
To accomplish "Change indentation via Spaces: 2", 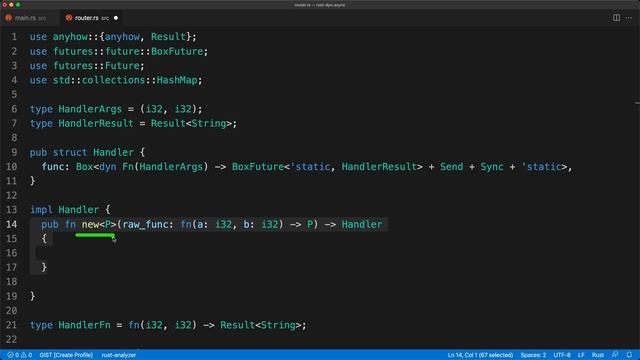I will [533, 355].
